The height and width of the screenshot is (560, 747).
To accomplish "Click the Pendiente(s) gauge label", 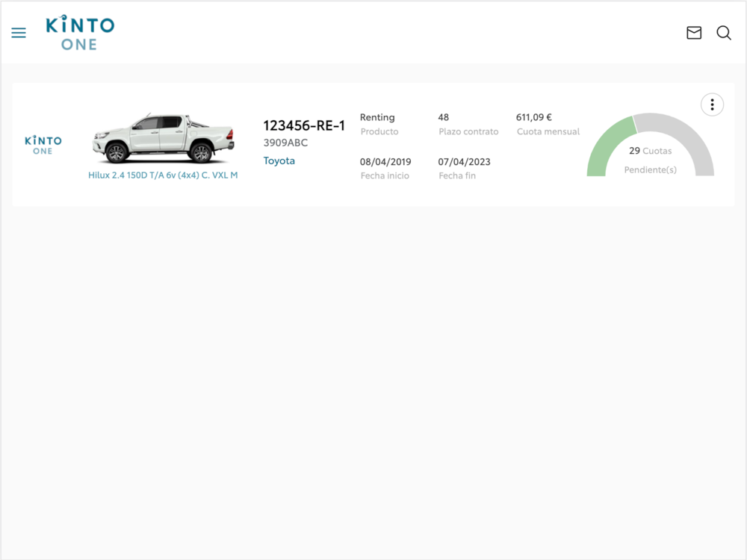I will pyautogui.click(x=651, y=170).
